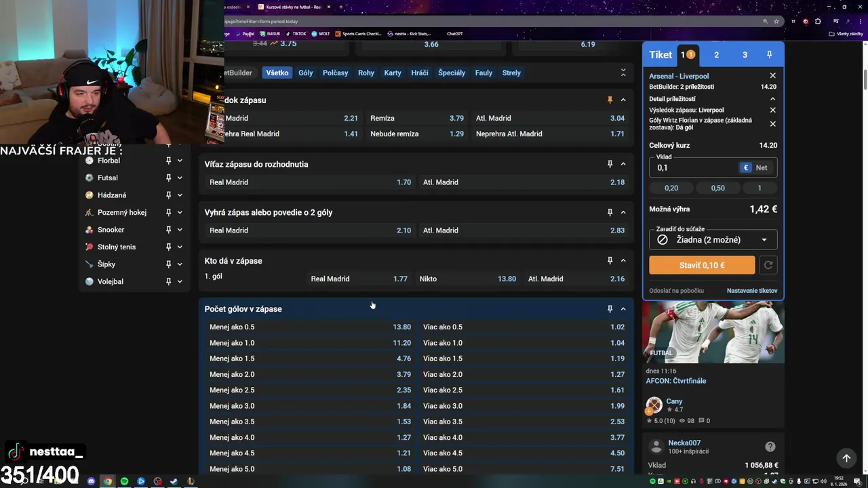The height and width of the screenshot is (488, 868).
Task: Set stake to 1 quick button
Action: click(759, 188)
